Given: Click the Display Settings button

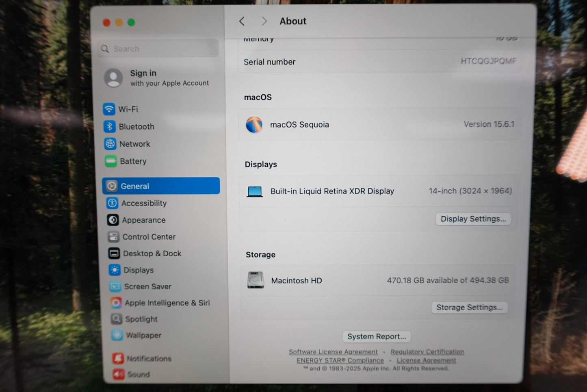Looking at the screenshot, I should click(473, 219).
